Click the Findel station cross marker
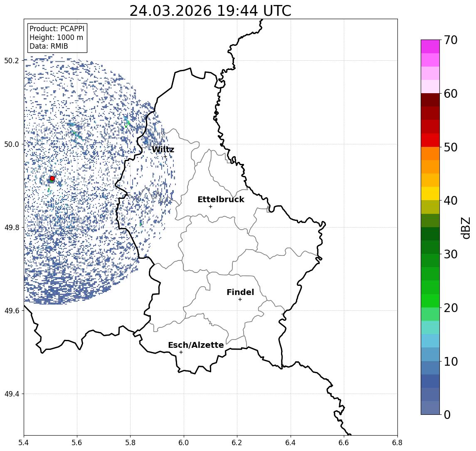This screenshot has width=476, height=451. pos(240,300)
